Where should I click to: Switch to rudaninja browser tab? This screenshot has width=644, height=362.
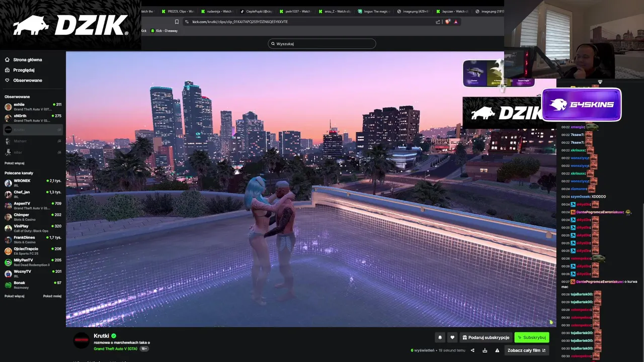click(x=217, y=11)
